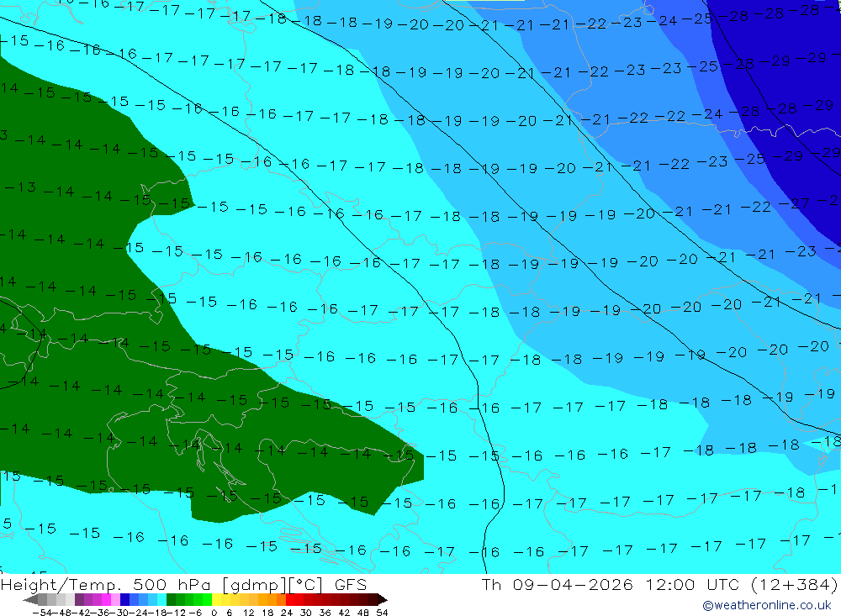Viewport: 841px width, 616px height.
Task: Click the '(12+384)' forecast hour label
Action: (x=795, y=585)
